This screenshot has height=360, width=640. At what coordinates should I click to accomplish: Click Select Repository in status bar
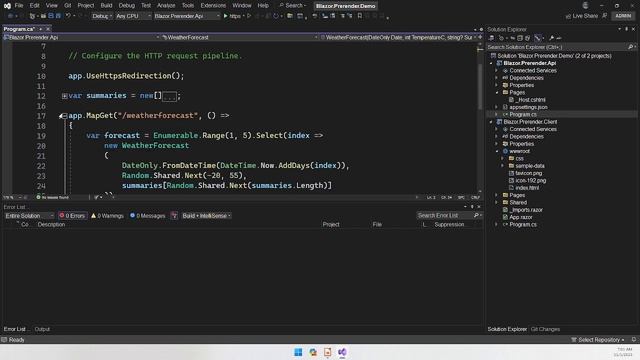[x=598, y=340]
